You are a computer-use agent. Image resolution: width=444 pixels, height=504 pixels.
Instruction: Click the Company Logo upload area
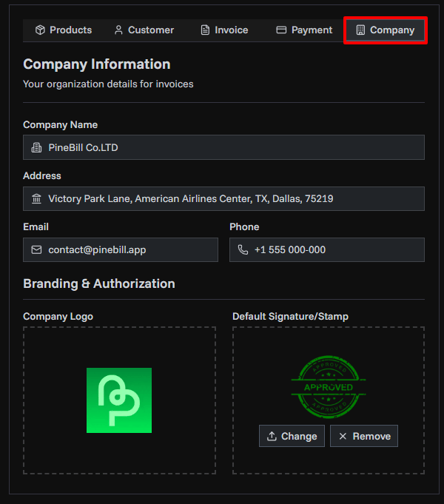pyautogui.click(x=119, y=400)
